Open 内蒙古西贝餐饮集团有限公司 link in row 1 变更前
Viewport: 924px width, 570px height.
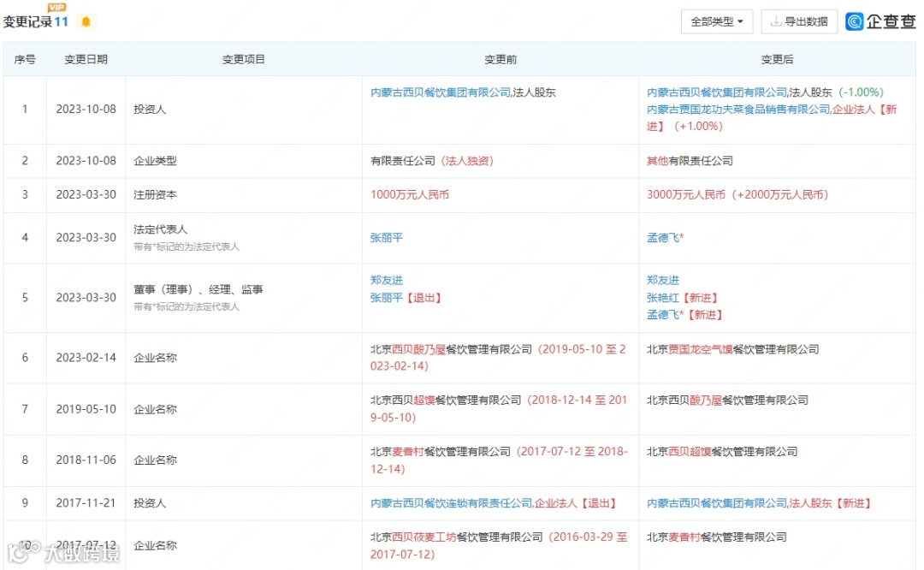(441, 92)
